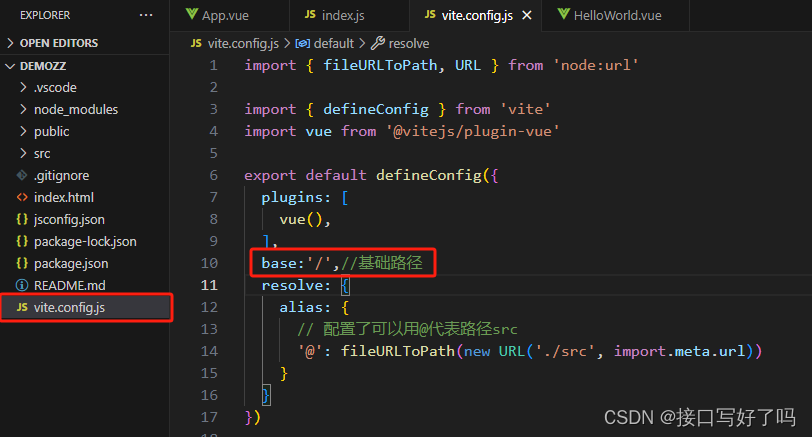Click fileURLToPath in the line 1 import
The image size is (812, 437).
380,65
